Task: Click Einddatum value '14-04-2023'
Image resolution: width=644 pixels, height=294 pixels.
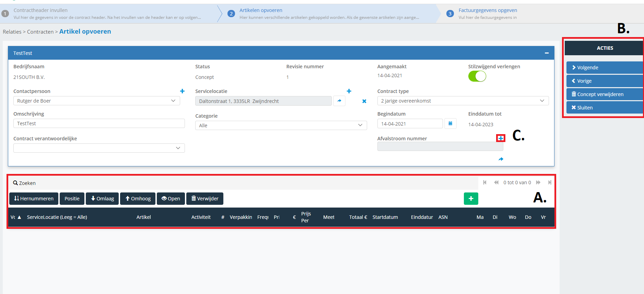Action: pyautogui.click(x=481, y=125)
